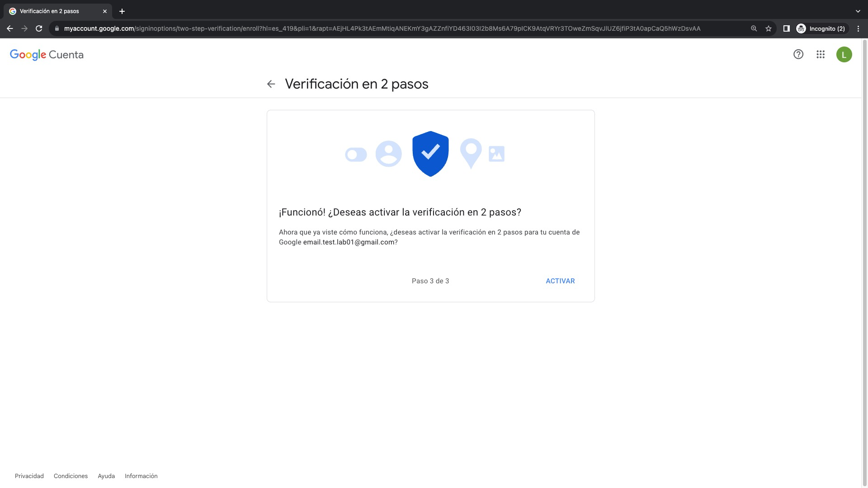Click the Incognito (2) profile chip
The image size is (868, 488).
pyautogui.click(x=821, y=28)
